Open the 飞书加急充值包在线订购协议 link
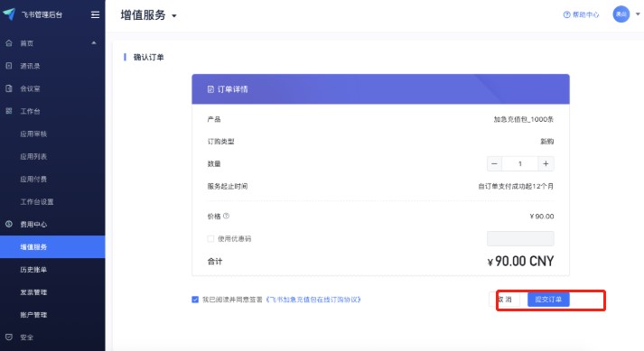 pyautogui.click(x=313, y=300)
